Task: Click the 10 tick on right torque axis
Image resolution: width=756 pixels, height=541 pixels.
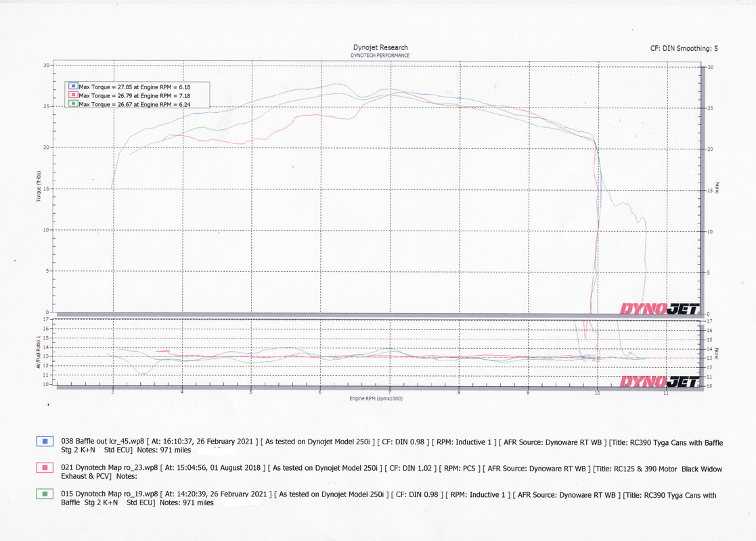Action: click(x=710, y=232)
